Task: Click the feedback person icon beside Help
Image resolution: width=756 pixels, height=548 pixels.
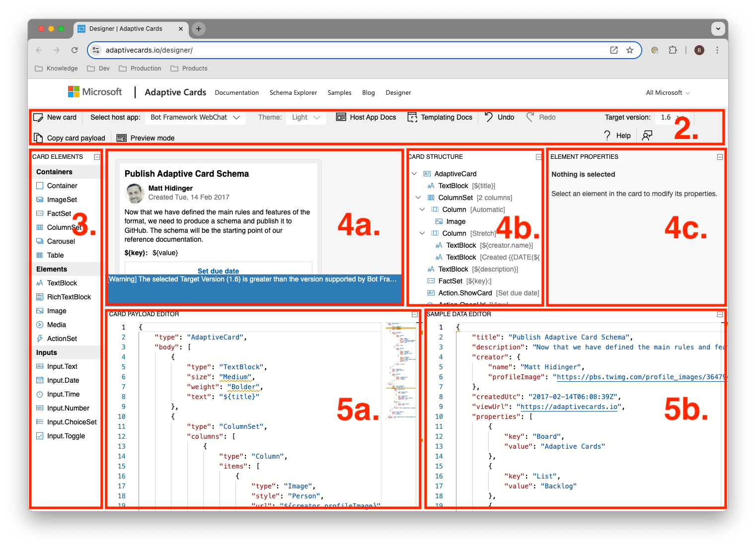Action: coord(647,136)
